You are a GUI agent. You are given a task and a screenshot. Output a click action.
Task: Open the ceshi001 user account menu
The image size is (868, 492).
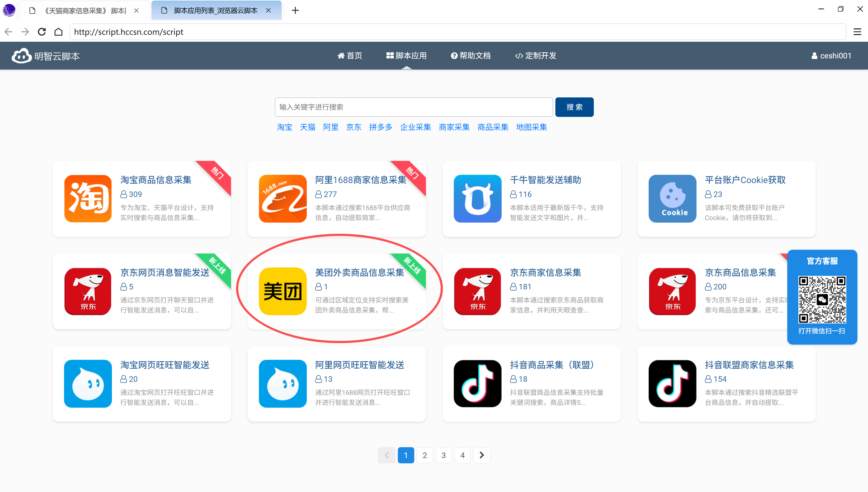click(x=831, y=56)
